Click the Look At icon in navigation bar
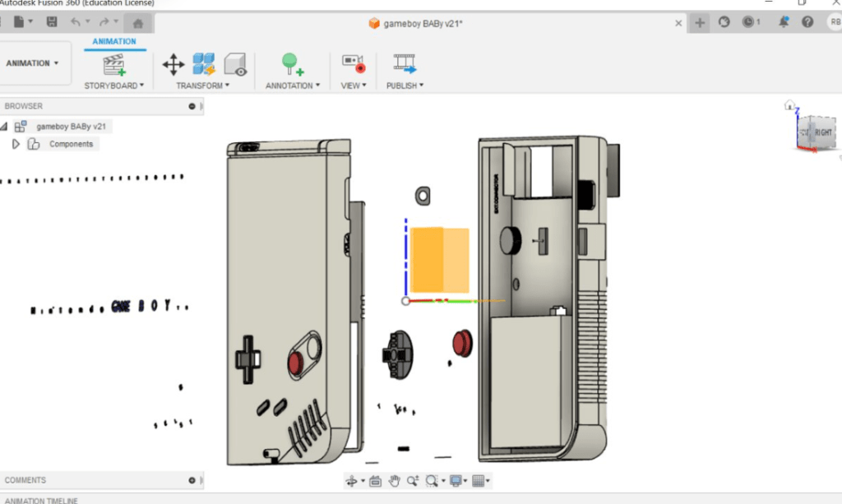Viewport: 842px width, 504px height. pos(375,481)
